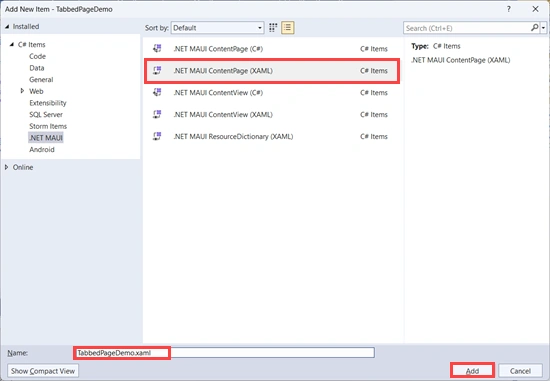Viewport: 550px width, 381px height.
Task: Select the C# Items tree label
Action: tap(32, 45)
